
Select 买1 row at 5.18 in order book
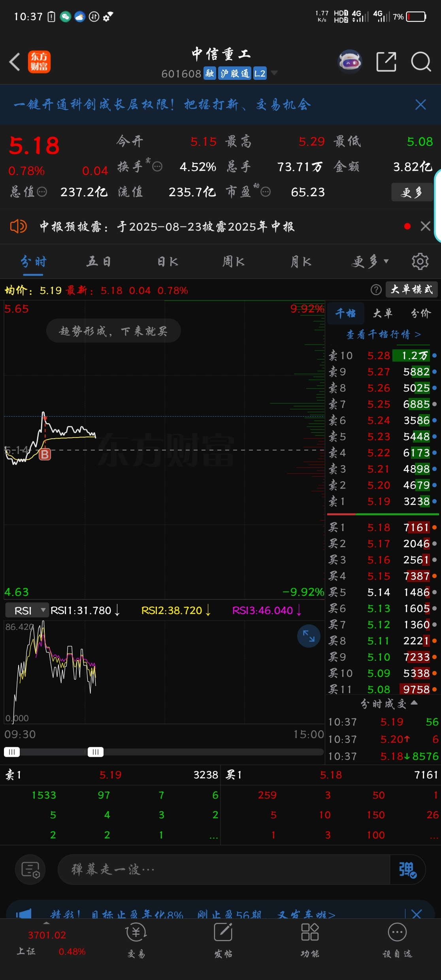pos(383,528)
